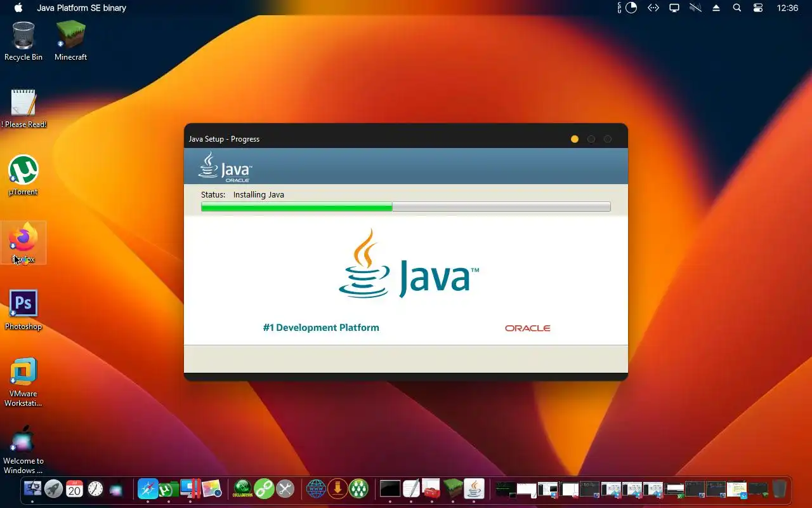Click the Java coffee cup dock icon

(474, 488)
